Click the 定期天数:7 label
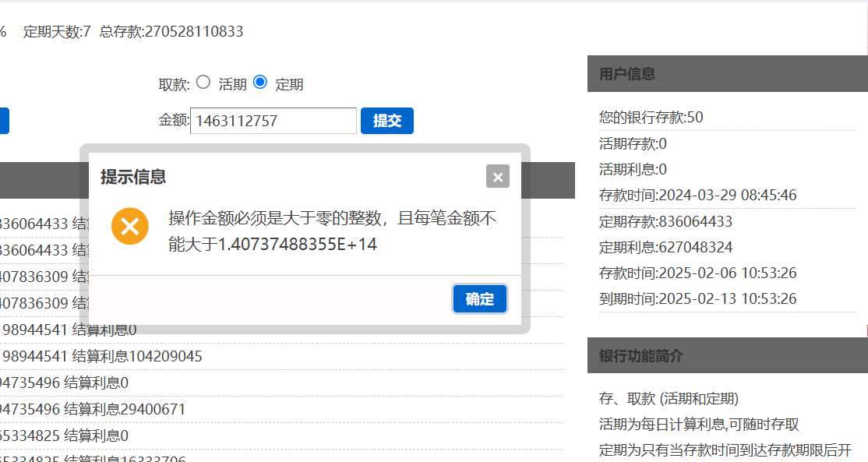 click(x=57, y=32)
